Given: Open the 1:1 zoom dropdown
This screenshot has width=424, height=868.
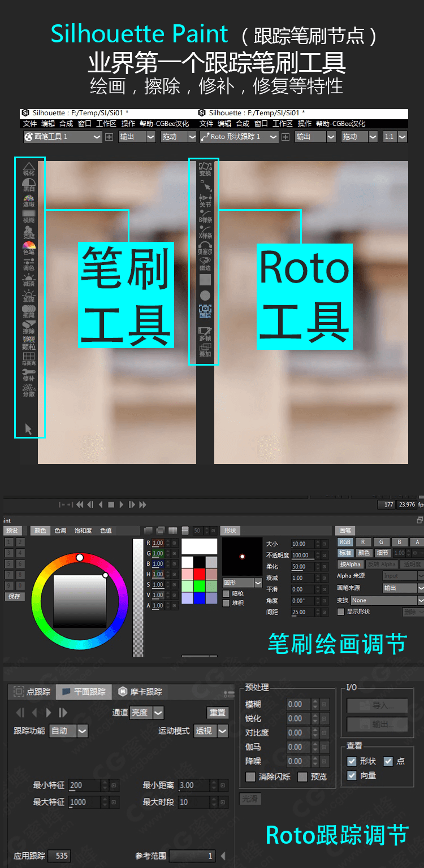Looking at the screenshot, I should tap(395, 136).
